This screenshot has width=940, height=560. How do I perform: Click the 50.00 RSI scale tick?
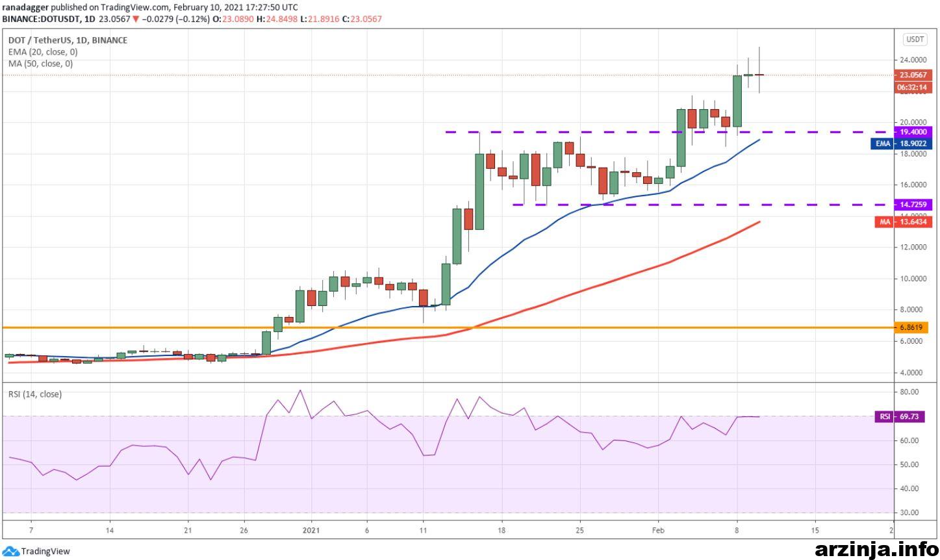pyautogui.click(x=910, y=465)
